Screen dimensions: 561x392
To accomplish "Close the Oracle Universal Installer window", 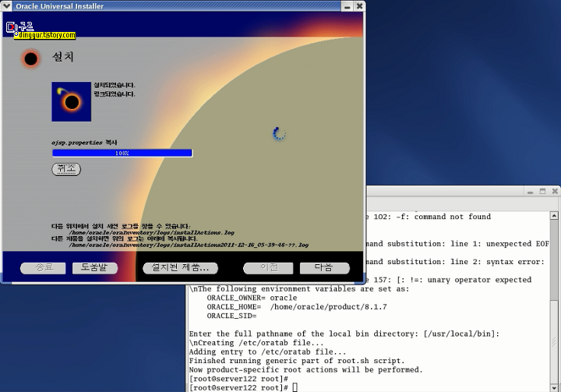I will pos(359,6).
